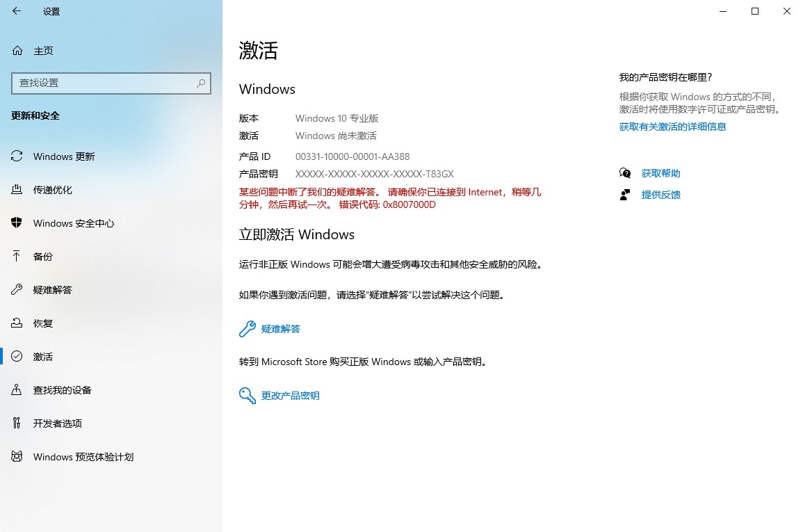Select the 传递优化 icon

click(x=17, y=190)
